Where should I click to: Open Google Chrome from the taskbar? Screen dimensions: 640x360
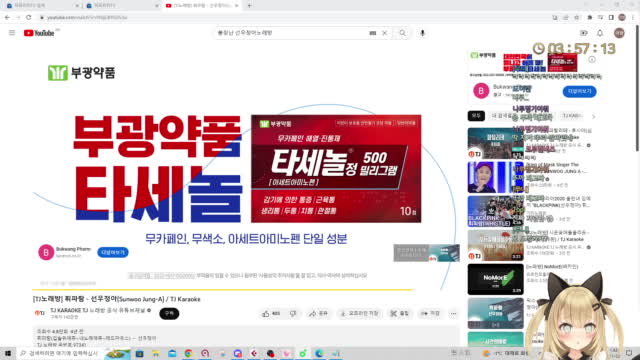point(188,353)
